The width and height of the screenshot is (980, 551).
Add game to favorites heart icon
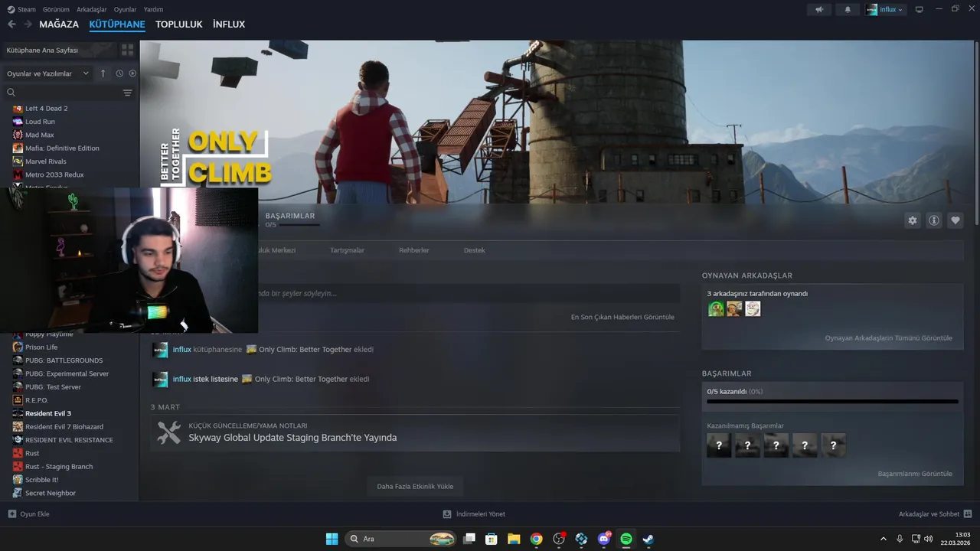pyautogui.click(x=955, y=220)
